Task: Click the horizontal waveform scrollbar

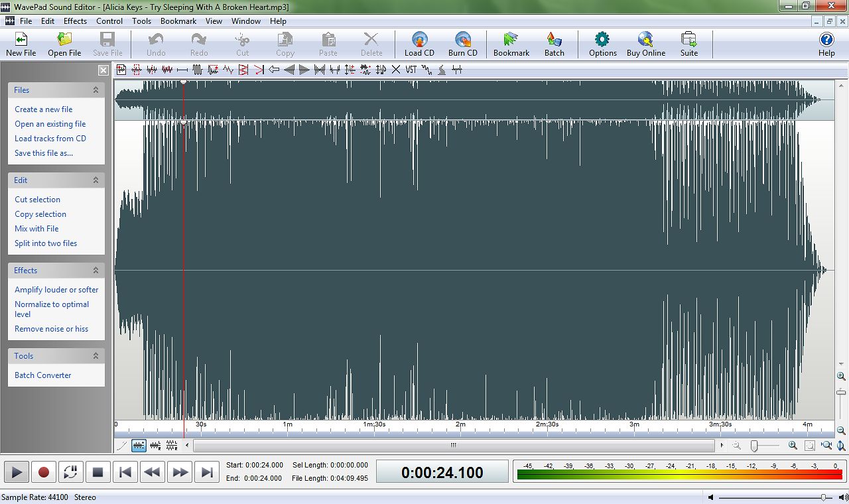Action: click(453, 446)
